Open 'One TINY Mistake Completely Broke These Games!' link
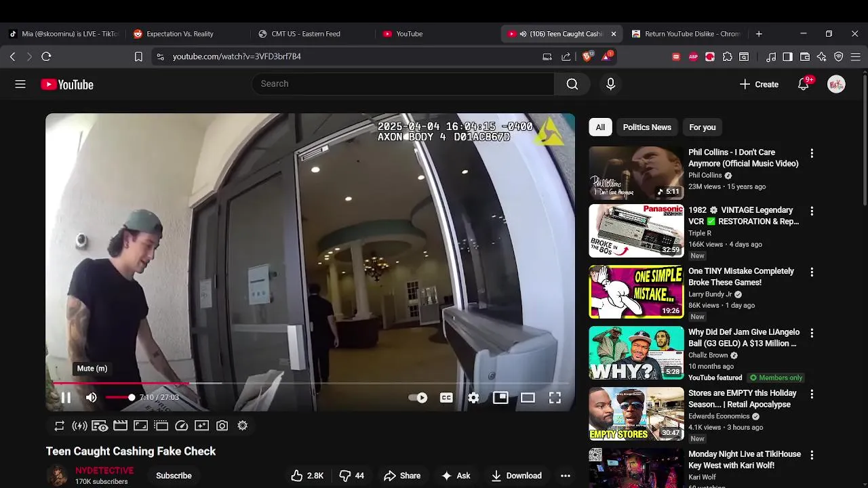The height and width of the screenshot is (488, 868). tap(741, 277)
